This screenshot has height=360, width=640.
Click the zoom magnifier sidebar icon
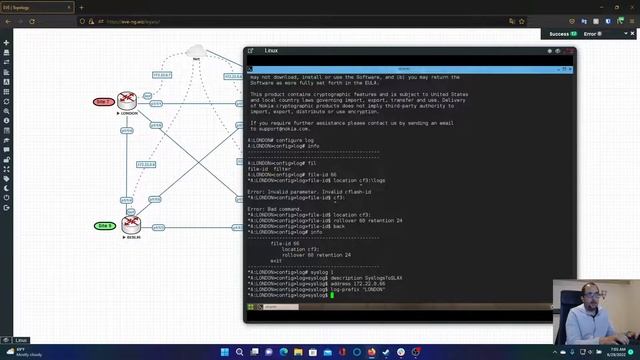[6, 111]
